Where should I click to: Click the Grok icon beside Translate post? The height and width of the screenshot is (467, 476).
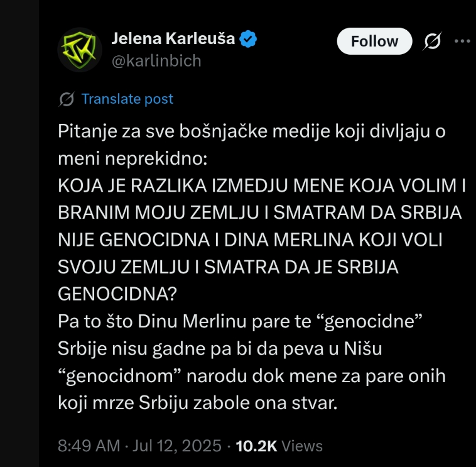pyautogui.click(x=67, y=99)
